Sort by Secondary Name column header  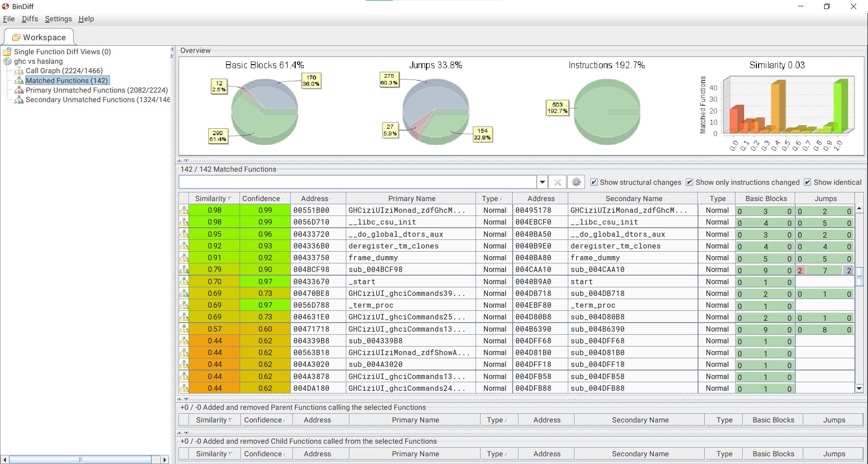coord(633,198)
